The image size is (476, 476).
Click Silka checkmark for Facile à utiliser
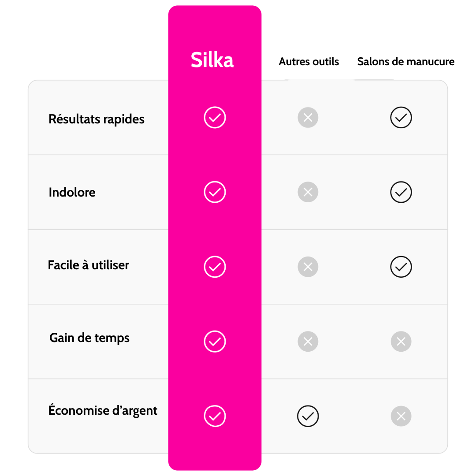coord(215,267)
